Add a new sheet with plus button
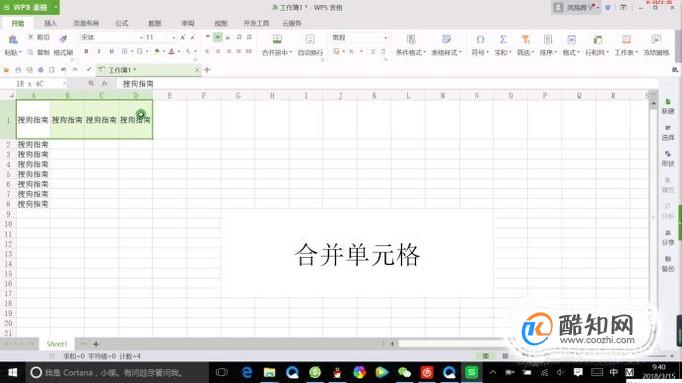682x383 pixels. click(96, 344)
